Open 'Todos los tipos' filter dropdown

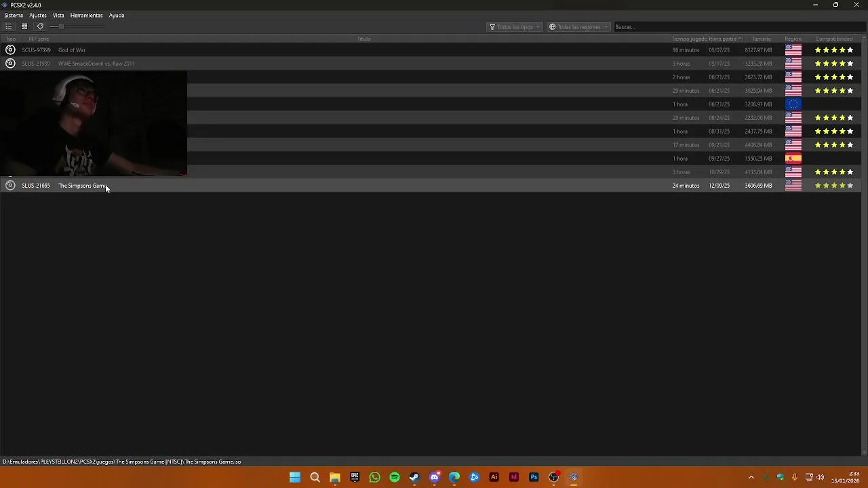click(515, 27)
